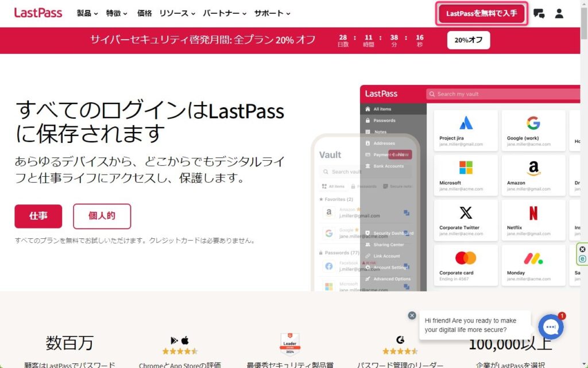The image size is (588, 368).
Task: Click the Google (work) vault tile
Action: tap(533, 130)
